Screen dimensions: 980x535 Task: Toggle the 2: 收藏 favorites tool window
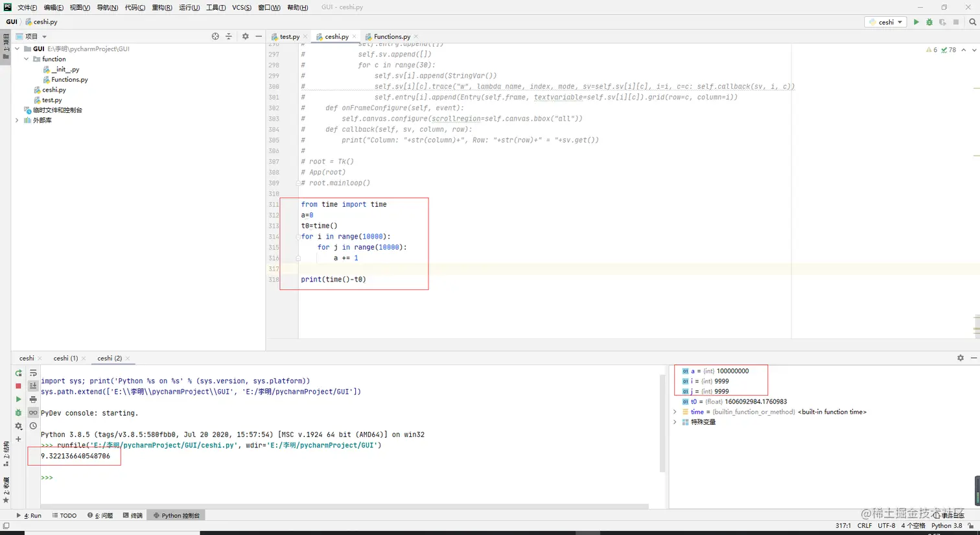pos(6,491)
